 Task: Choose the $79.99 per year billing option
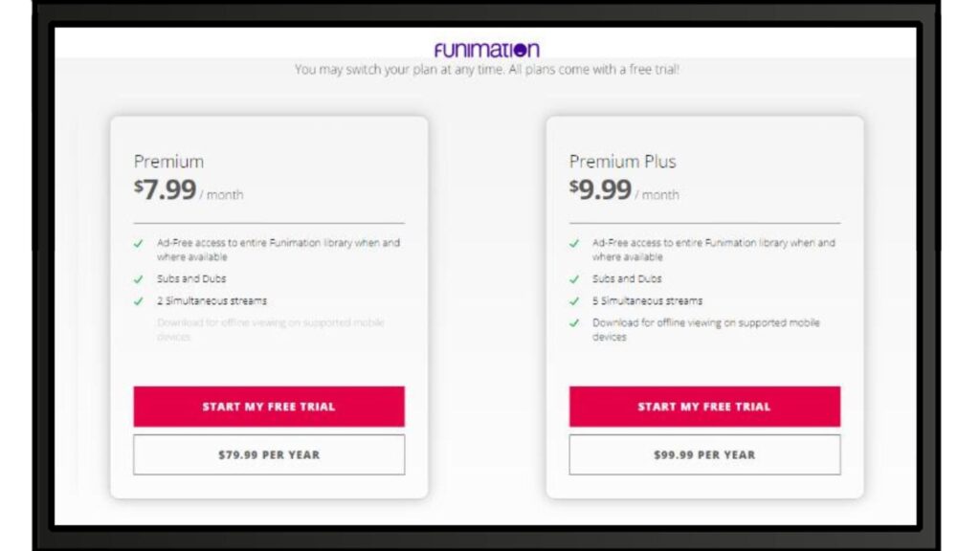click(269, 454)
